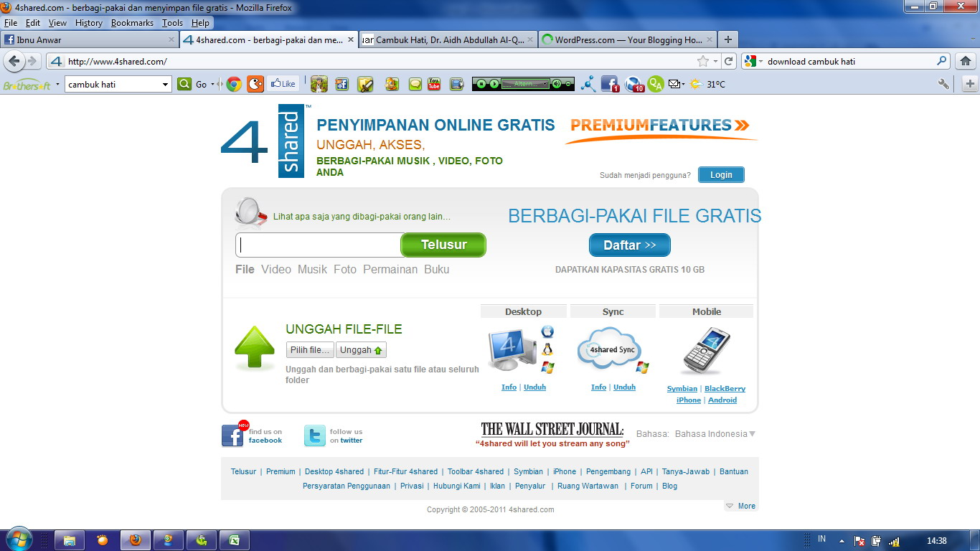Open the Tools menu
Image resolution: width=980 pixels, height=551 pixels.
[x=172, y=23]
